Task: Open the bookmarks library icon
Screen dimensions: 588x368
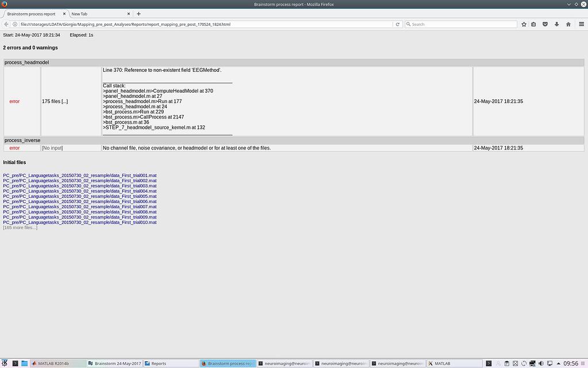Action: [x=533, y=24]
